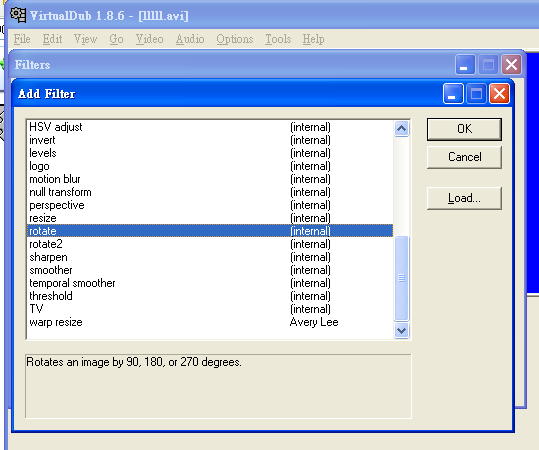Select the warp resize filter
Image resolution: width=539 pixels, height=450 pixels.
[210, 322]
